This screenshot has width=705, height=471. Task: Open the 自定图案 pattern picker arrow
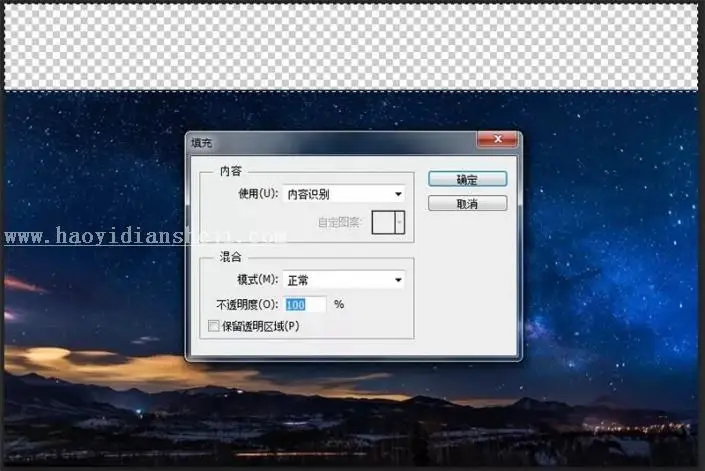[x=400, y=222]
